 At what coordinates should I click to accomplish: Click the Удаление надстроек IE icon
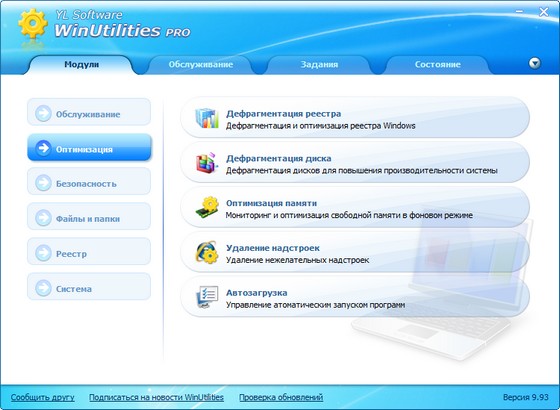click(207, 252)
